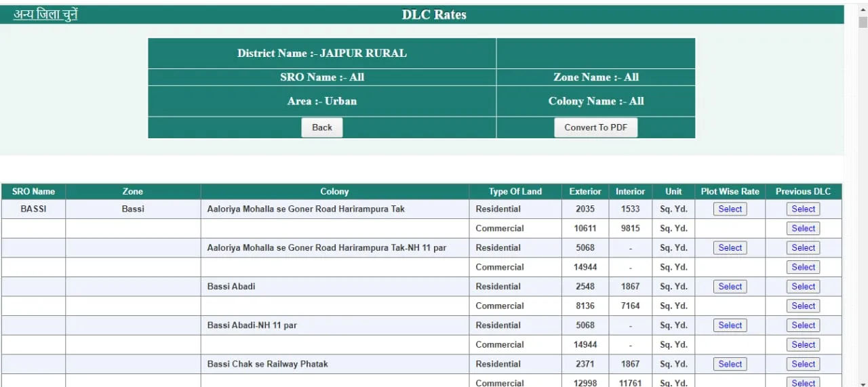Screen dimensions: 868x387
Task: Click the Plot Wise Rate column header
Action: [x=730, y=192]
